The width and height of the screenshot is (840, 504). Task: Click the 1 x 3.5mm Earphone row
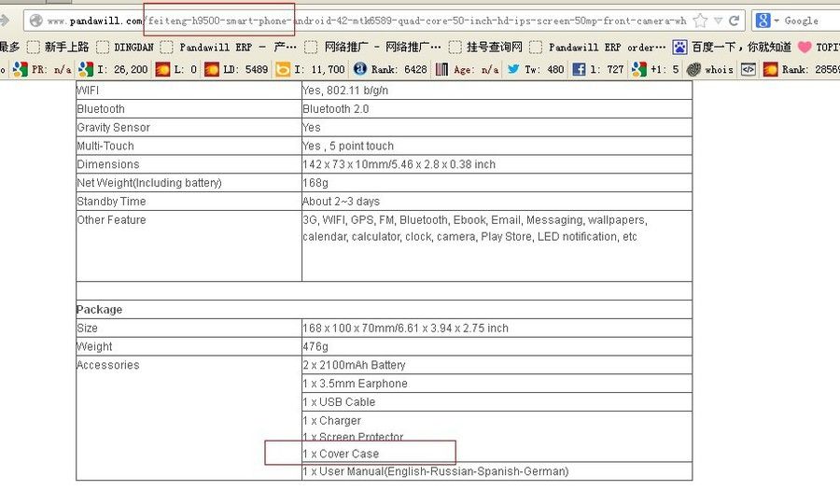pyautogui.click(x=497, y=384)
